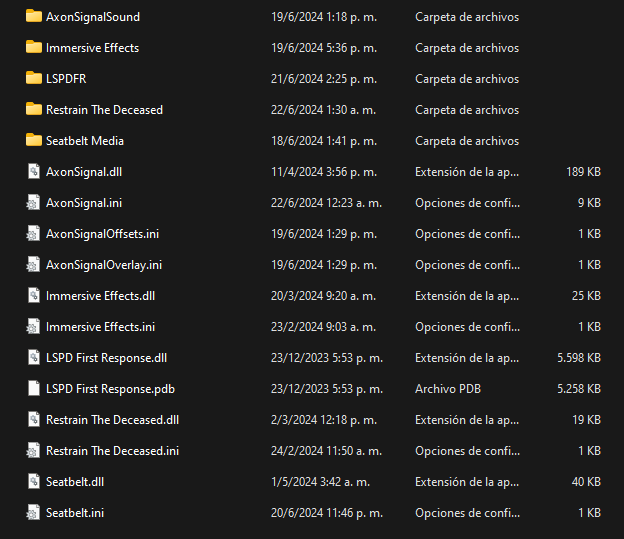Select the Seatbelt Media folder name
This screenshot has width=624, height=539.
tap(85, 141)
